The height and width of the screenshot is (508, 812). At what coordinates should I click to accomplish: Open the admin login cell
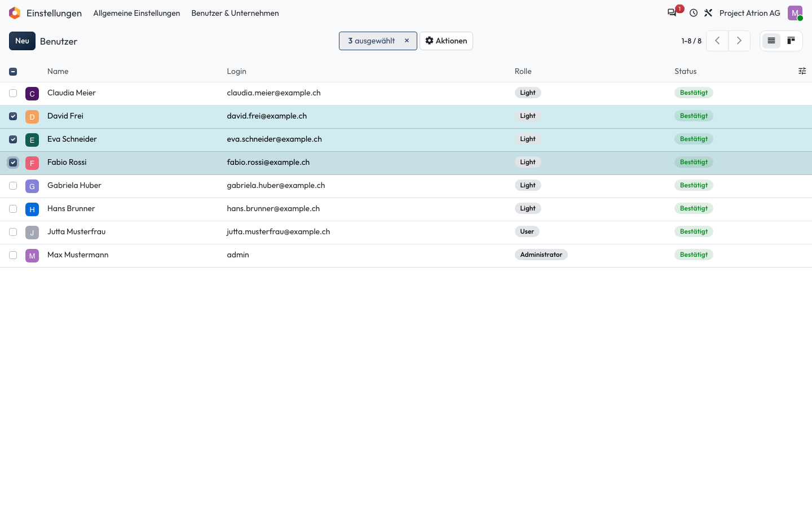tap(238, 255)
